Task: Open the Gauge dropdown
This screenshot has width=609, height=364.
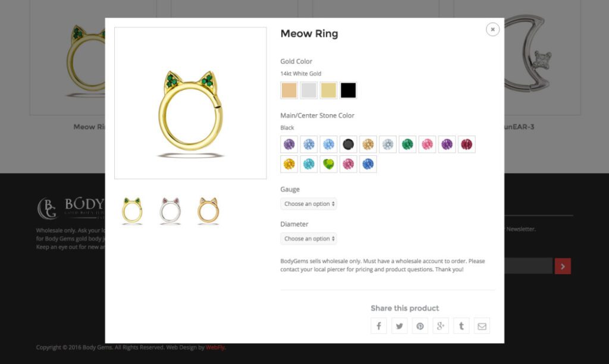Action: click(x=309, y=203)
